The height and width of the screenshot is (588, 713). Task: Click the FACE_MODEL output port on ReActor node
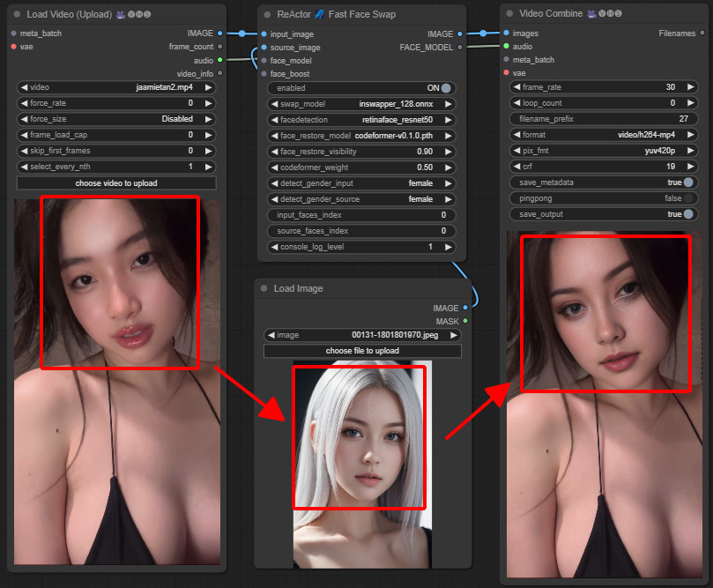(460, 47)
